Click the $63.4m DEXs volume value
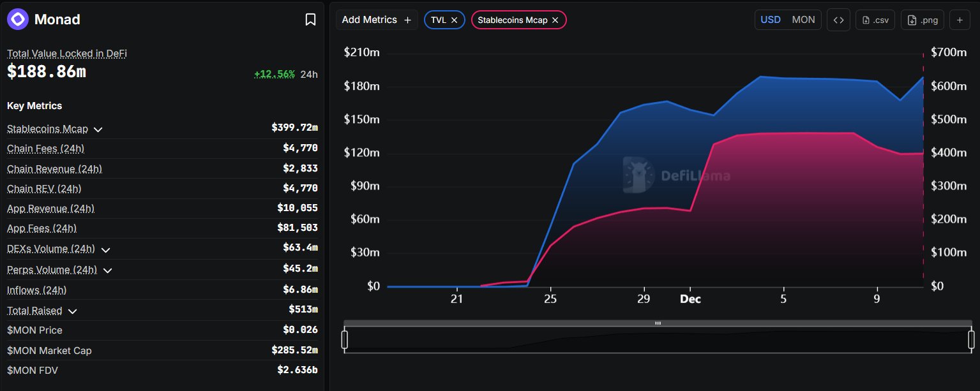The height and width of the screenshot is (391, 980). point(300,247)
